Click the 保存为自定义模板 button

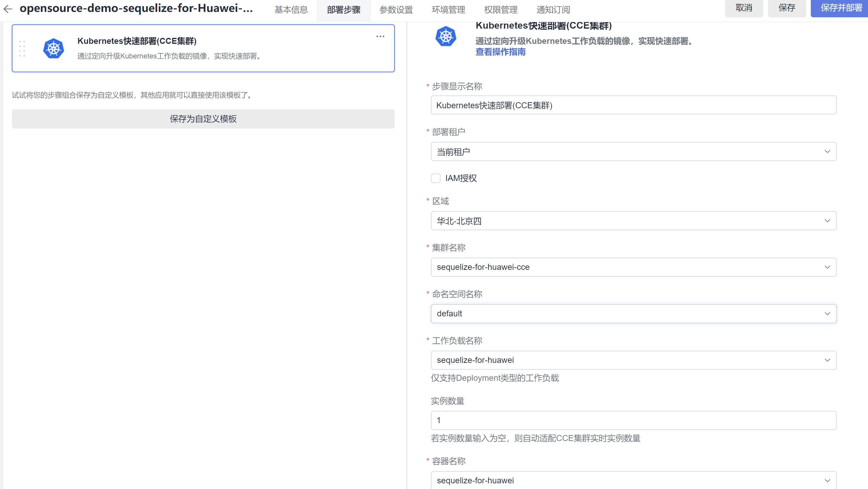[x=203, y=119]
